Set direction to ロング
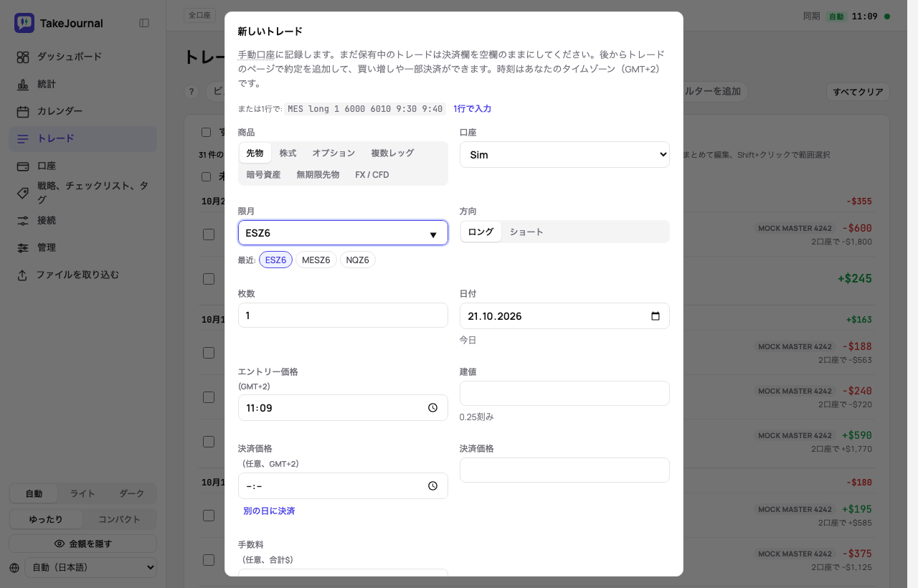The height and width of the screenshot is (588, 918). (x=481, y=232)
